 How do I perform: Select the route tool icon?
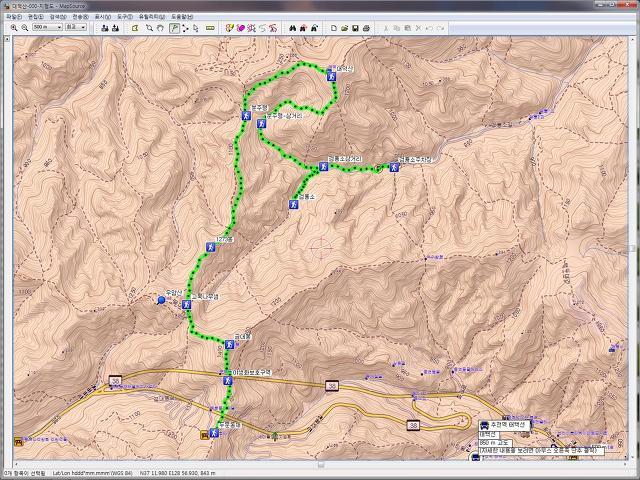(185, 28)
